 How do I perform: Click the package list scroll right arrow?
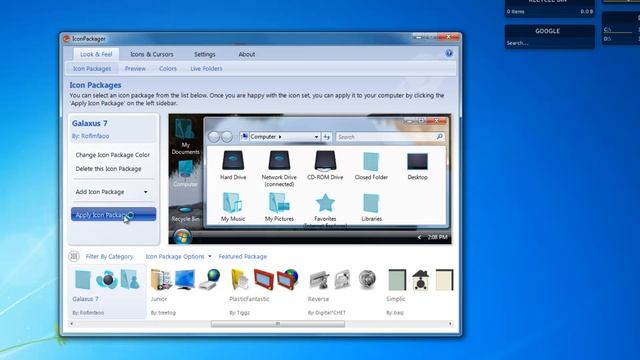(x=450, y=324)
